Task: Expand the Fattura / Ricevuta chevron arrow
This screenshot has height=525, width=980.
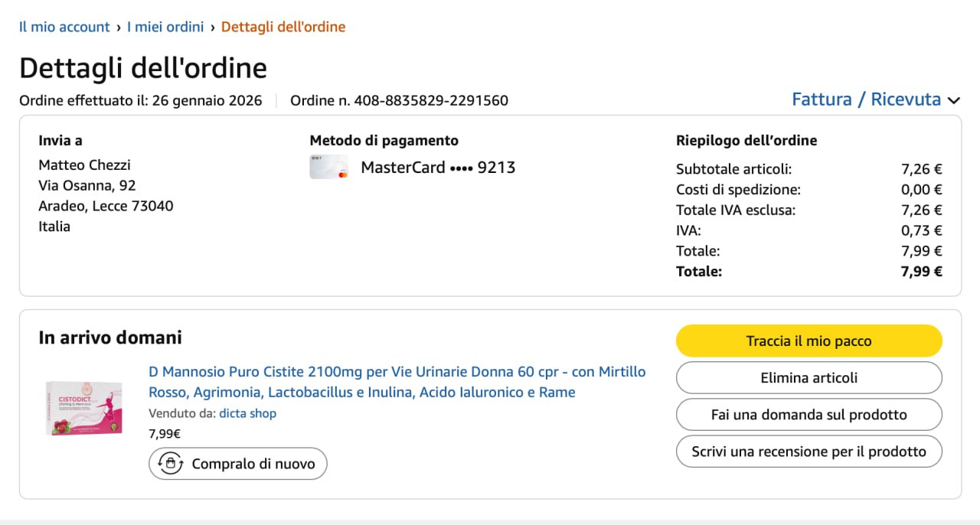Action: tap(953, 100)
